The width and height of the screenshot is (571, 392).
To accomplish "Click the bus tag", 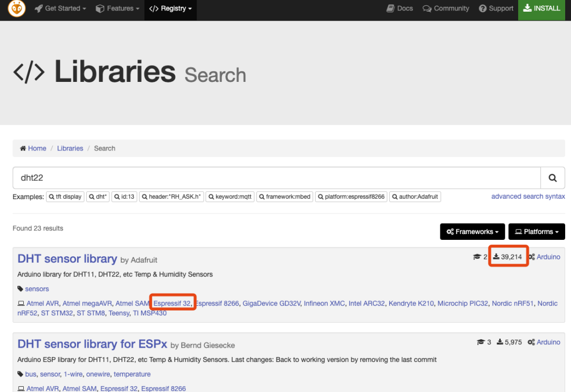I will [x=31, y=374].
